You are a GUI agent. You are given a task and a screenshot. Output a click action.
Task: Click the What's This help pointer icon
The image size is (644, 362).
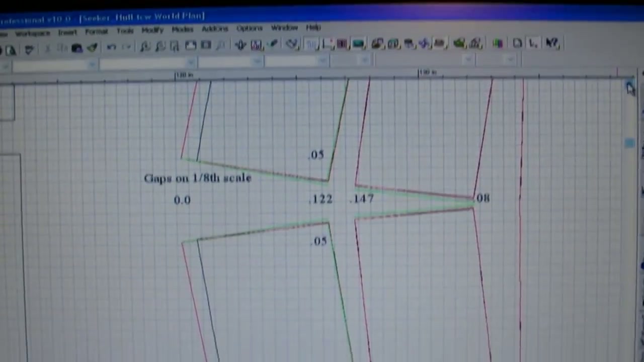(x=552, y=43)
